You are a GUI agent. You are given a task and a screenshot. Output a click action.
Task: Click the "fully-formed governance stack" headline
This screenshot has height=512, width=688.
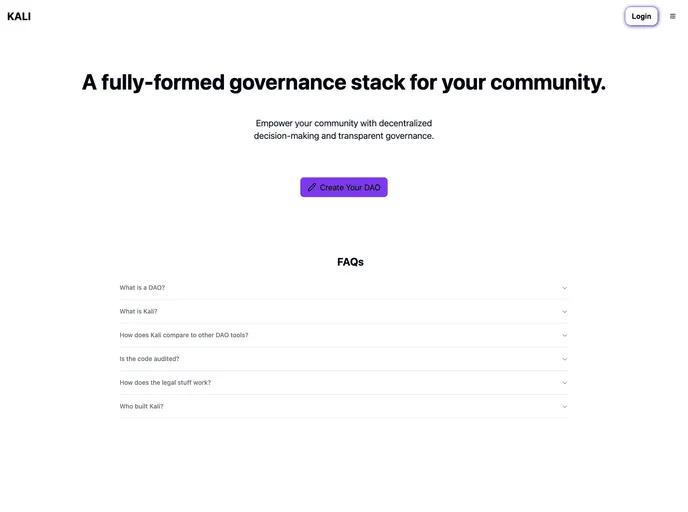pos(344,82)
